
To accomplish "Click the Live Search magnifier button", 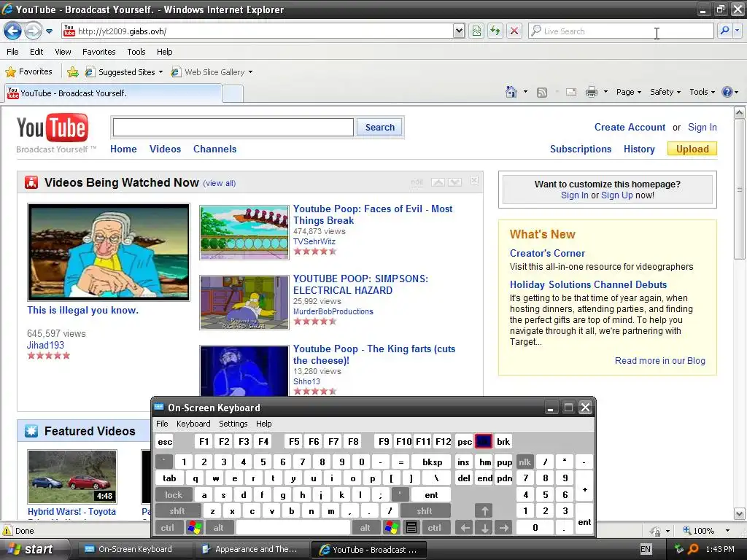I will 724,31.
